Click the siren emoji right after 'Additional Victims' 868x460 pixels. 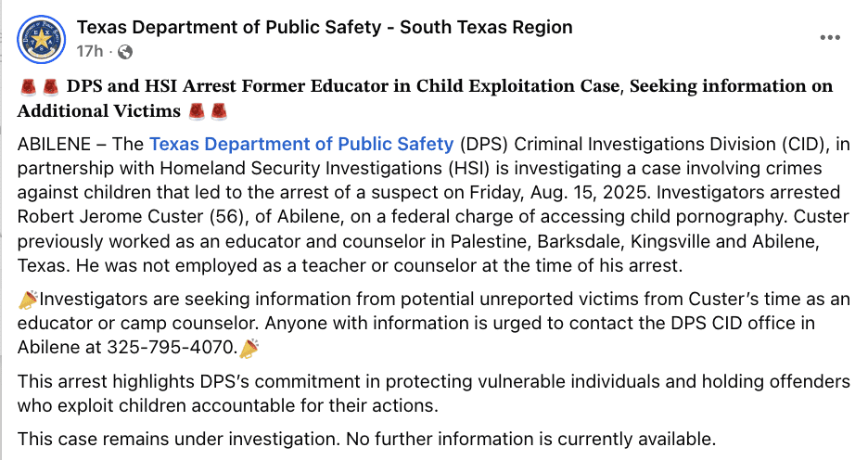[197, 110]
